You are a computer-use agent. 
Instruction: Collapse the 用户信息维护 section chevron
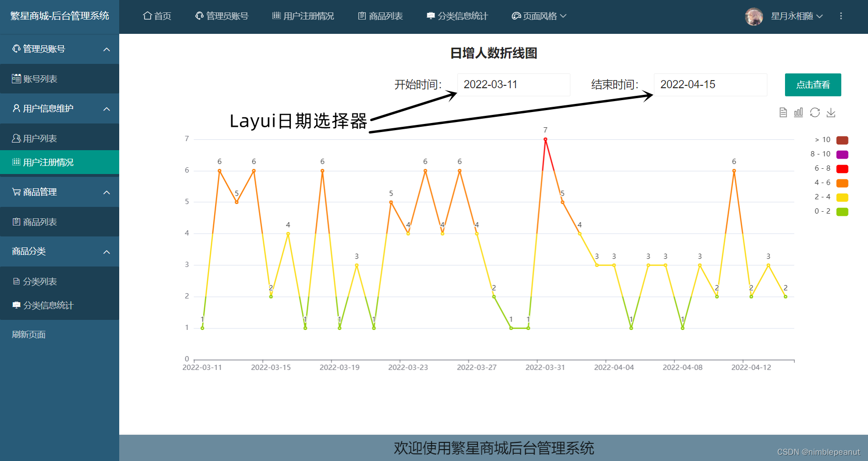[107, 109]
